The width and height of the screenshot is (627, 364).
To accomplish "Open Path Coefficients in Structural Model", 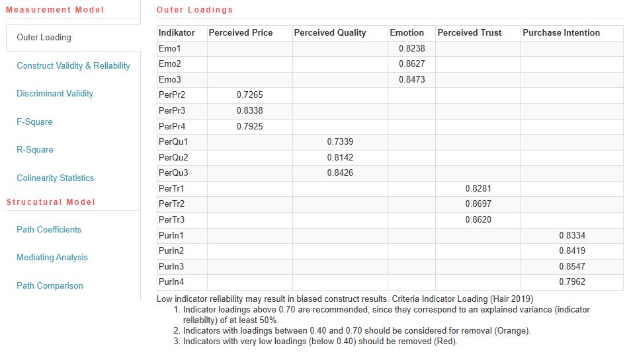I will tap(49, 229).
